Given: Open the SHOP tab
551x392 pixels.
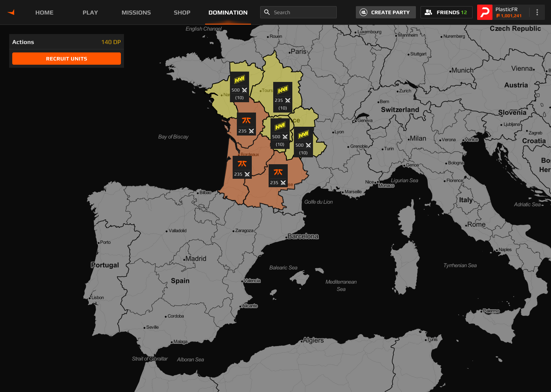Looking at the screenshot, I should click(182, 12).
